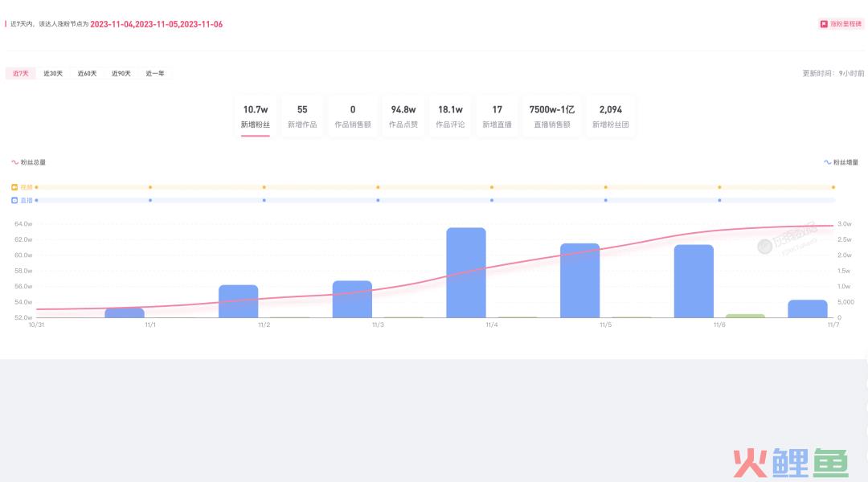Click the green bar near 11/6

pyautogui.click(x=745, y=316)
